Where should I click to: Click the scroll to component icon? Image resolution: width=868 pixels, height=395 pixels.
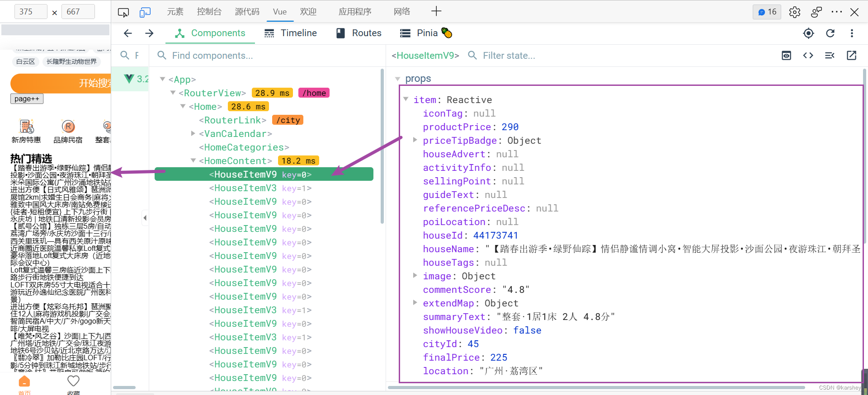pos(787,56)
